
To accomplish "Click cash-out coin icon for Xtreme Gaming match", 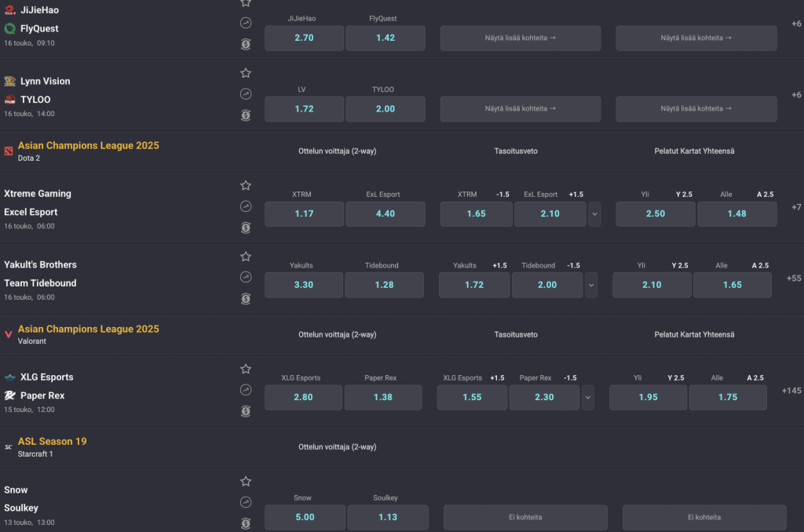I will tap(246, 228).
